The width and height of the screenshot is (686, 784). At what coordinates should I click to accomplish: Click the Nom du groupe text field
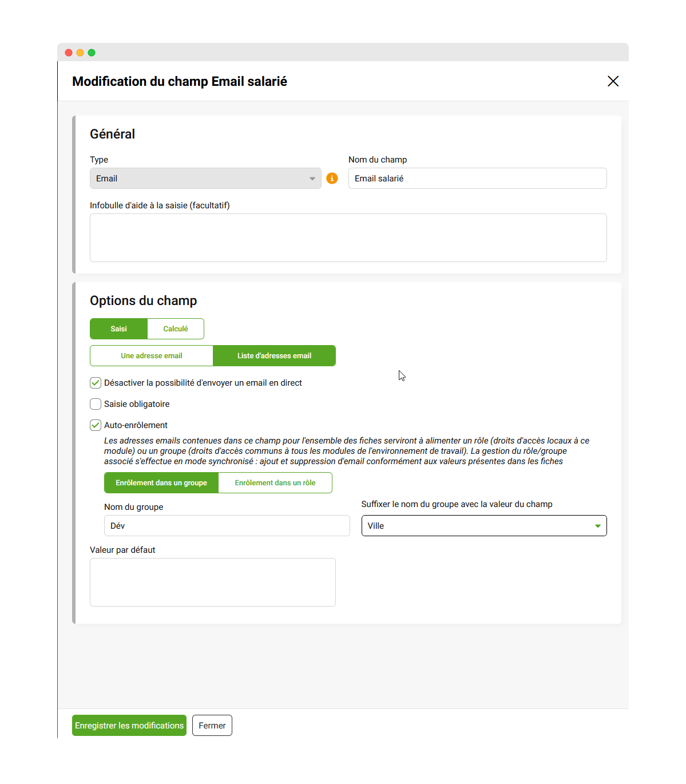(x=227, y=526)
